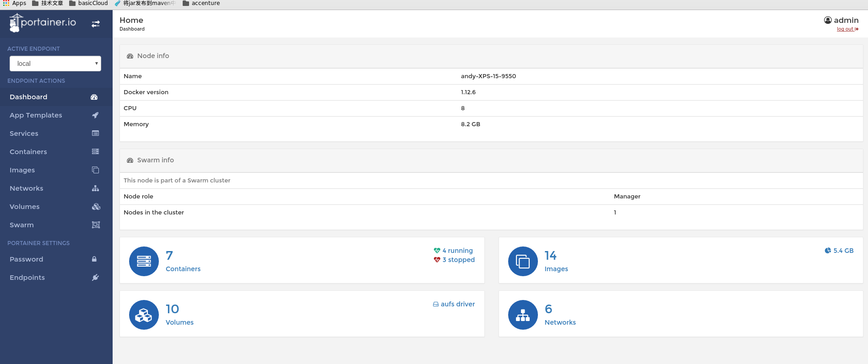Screen dimensions: 868x364
Task: Click the Portainer.io logo
Action: (x=43, y=23)
